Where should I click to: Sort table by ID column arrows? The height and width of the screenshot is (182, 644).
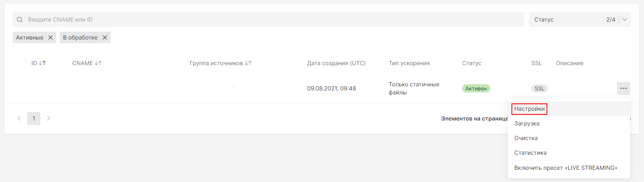pos(42,63)
